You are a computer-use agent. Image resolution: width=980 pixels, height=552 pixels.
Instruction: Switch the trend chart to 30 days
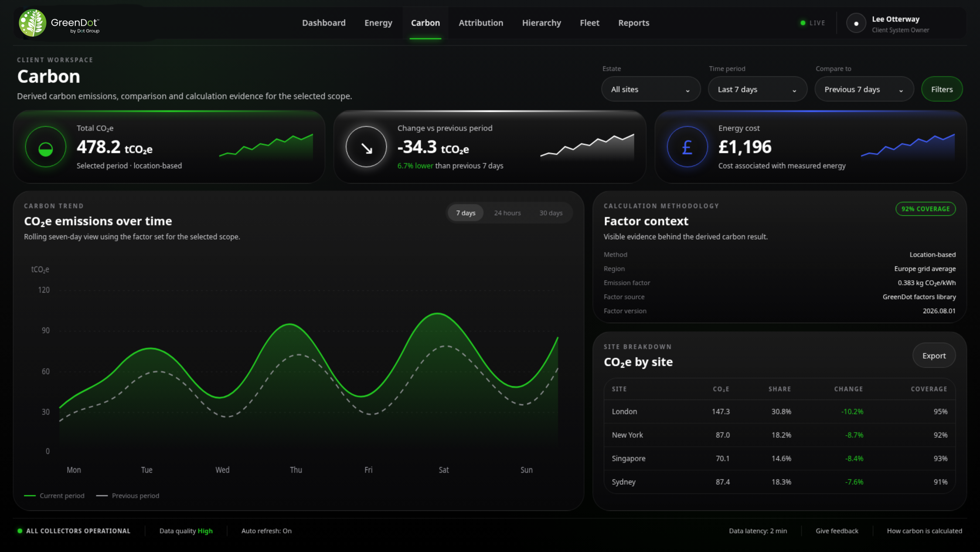pyautogui.click(x=551, y=213)
